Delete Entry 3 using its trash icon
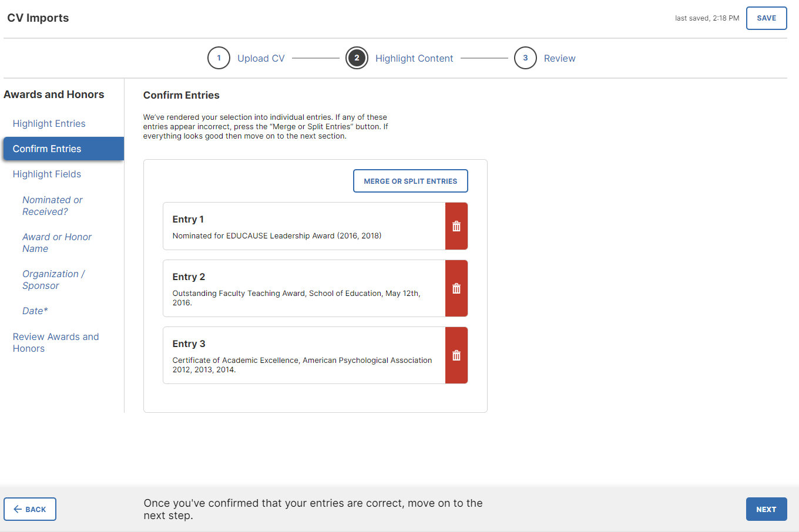This screenshot has width=799, height=532. (x=456, y=355)
